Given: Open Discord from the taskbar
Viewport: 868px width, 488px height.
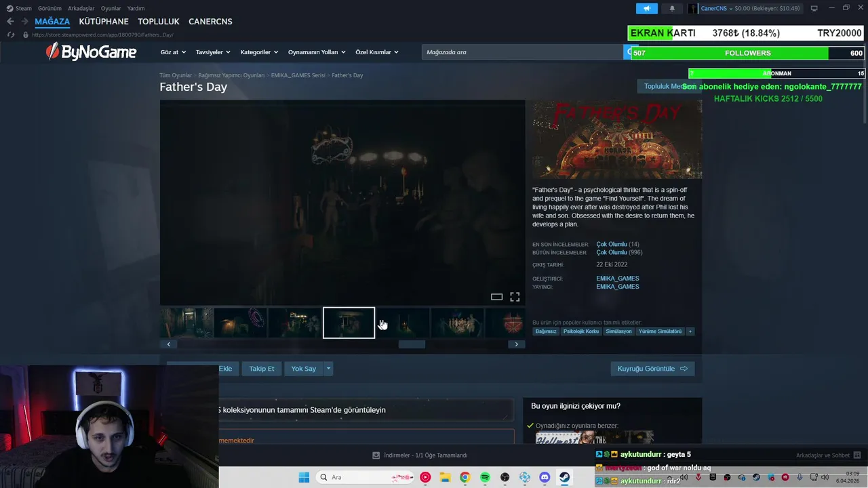Looking at the screenshot, I should click(x=545, y=477).
